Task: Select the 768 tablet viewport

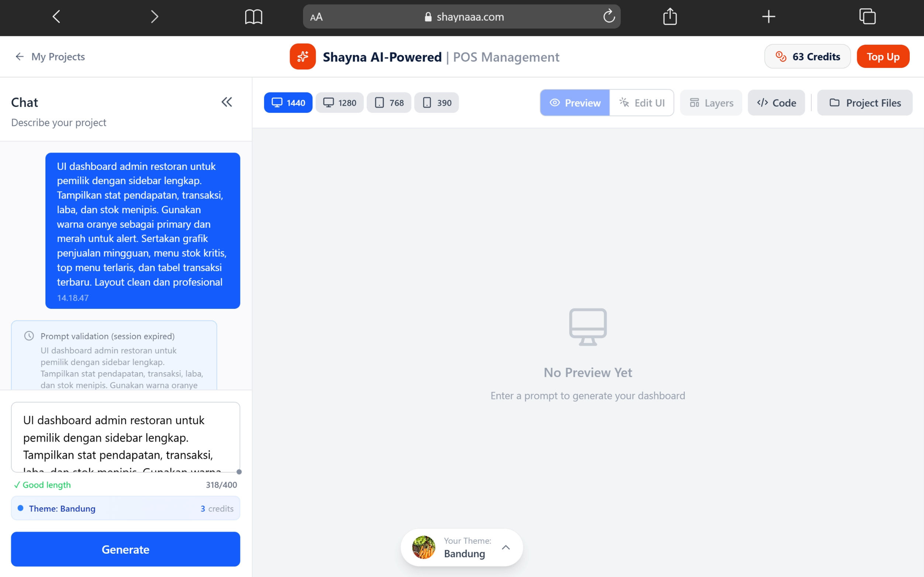Action: click(x=389, y=103)
